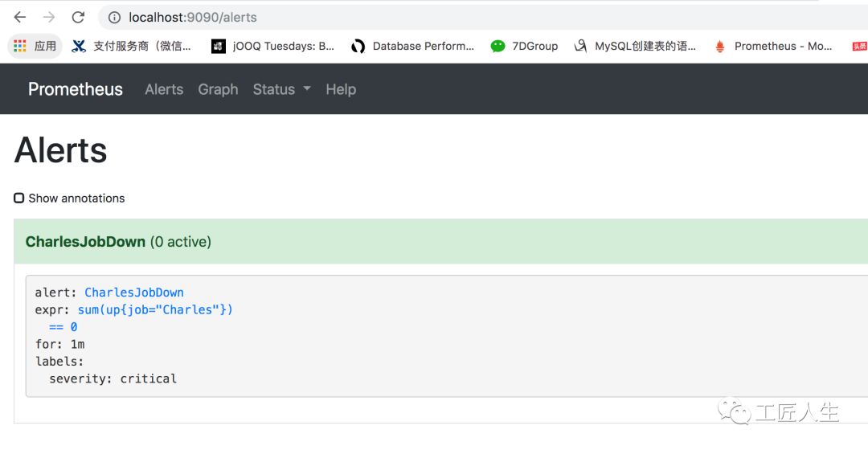Screen dimensions: 868x450
Task: Go to the Alerts nav item
Action: [x=164, y=89]
